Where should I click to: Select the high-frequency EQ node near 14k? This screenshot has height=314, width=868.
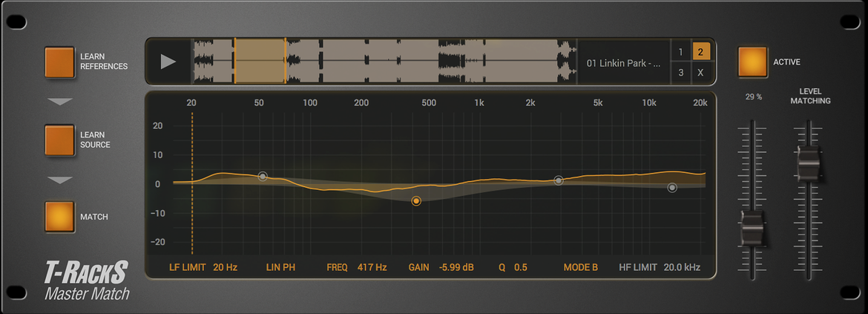[x=672, y=188]
